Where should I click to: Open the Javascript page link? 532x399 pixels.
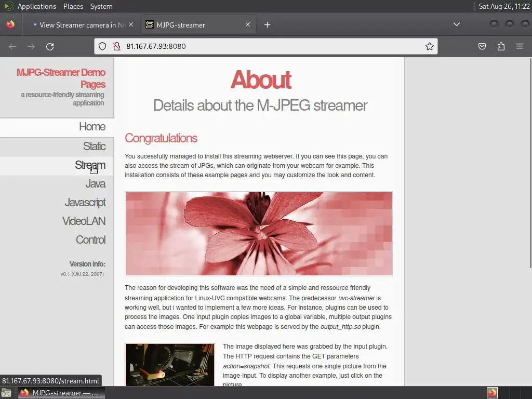(x=85, y=203)
